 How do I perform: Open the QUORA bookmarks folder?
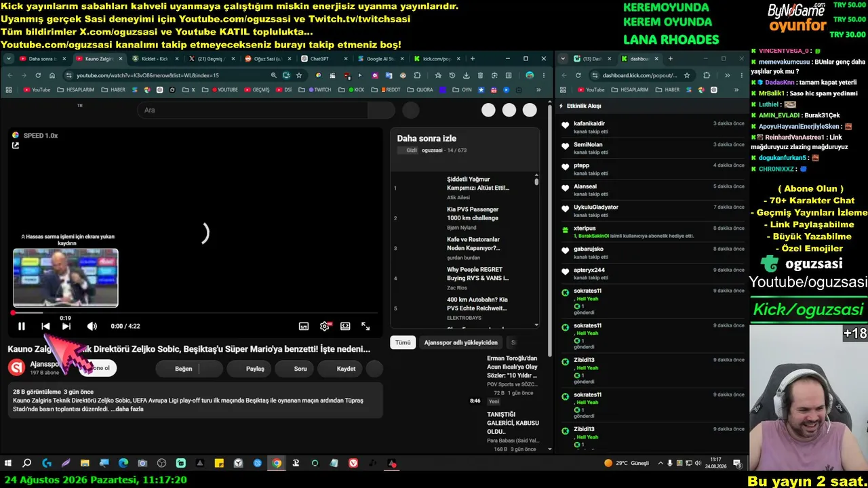[420, 89]
